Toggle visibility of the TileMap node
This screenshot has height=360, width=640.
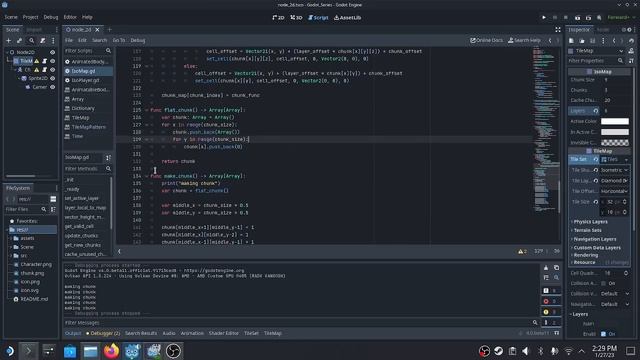click(x=53, y=61)
